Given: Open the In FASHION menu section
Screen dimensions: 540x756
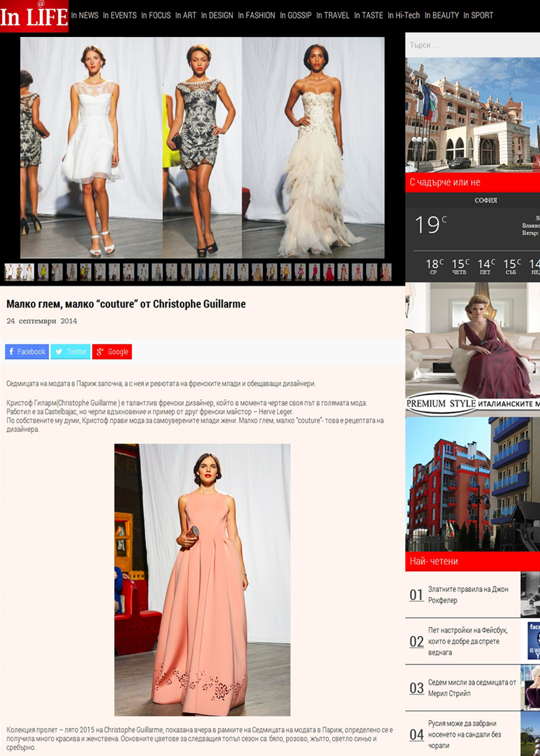Looking at the screenshot, I should (x=256, y=16).
